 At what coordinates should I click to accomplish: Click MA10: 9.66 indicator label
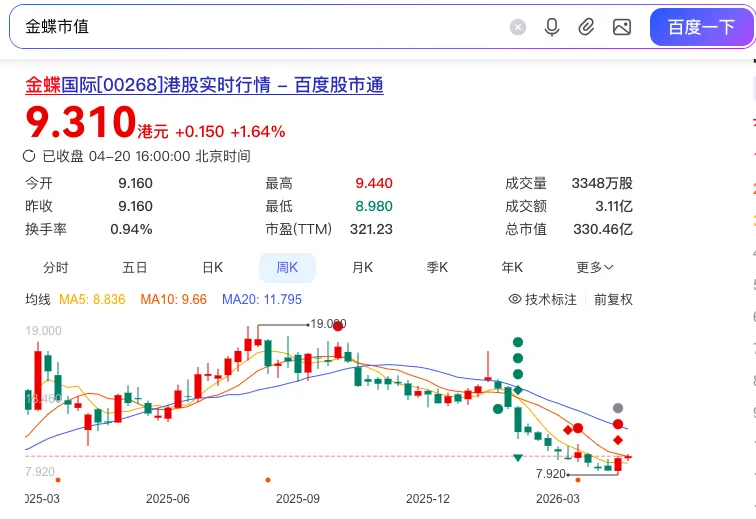pyautogui.click(x=174, y=300)
